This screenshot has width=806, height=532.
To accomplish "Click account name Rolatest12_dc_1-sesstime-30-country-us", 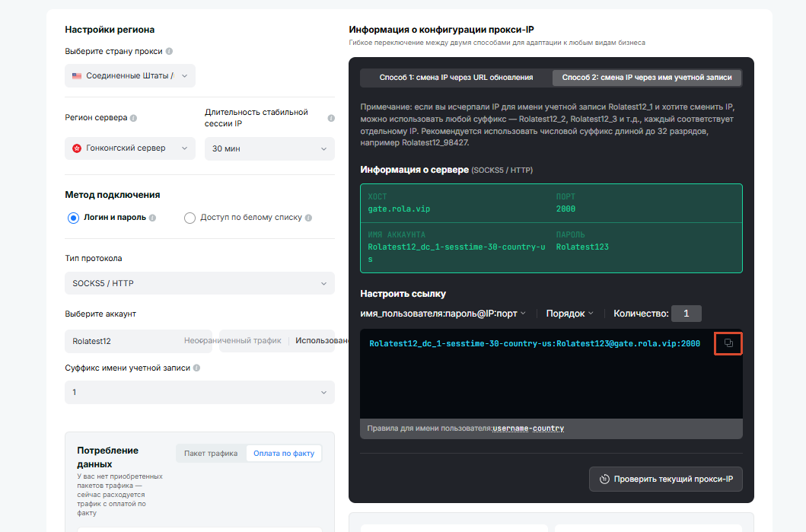I will pos(457,253).
